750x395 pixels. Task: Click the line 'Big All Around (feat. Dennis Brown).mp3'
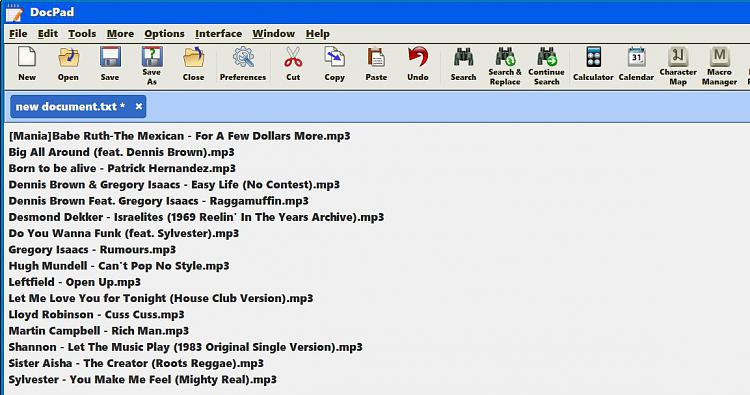pyautogui.click(x=121, y=152)
